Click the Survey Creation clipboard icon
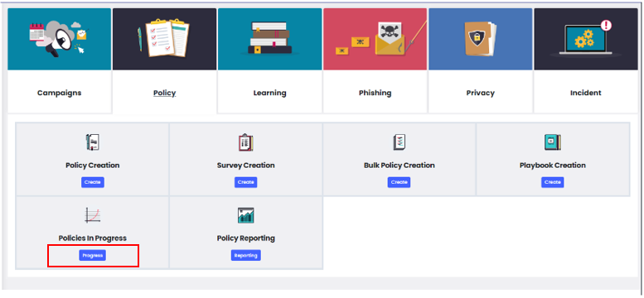 click(245, 142)
